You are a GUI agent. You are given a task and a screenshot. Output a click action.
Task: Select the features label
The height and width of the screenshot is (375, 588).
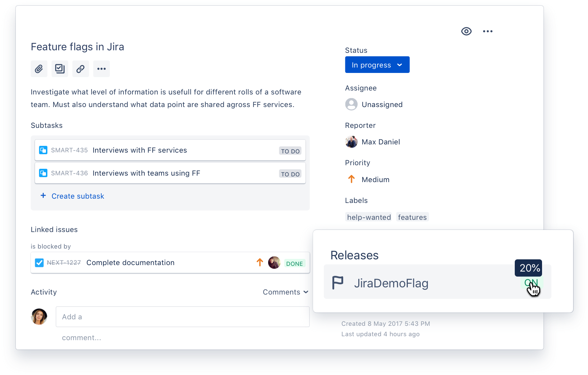click(412, 217)
